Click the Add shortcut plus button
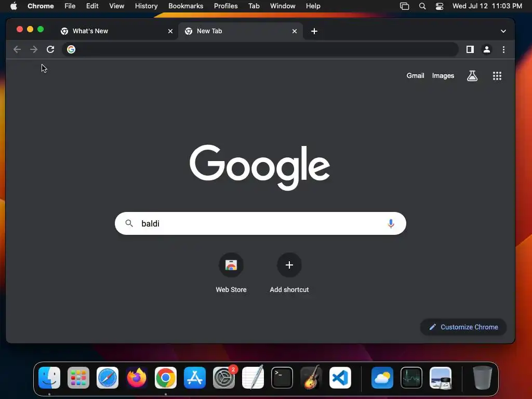This screenshot has height=399, width=532. tap(289, 265)
